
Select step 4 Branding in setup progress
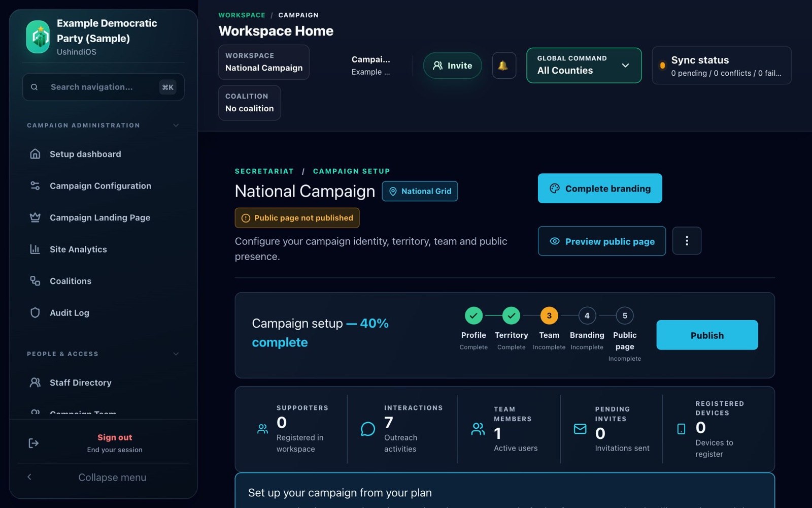click(587, 315)
